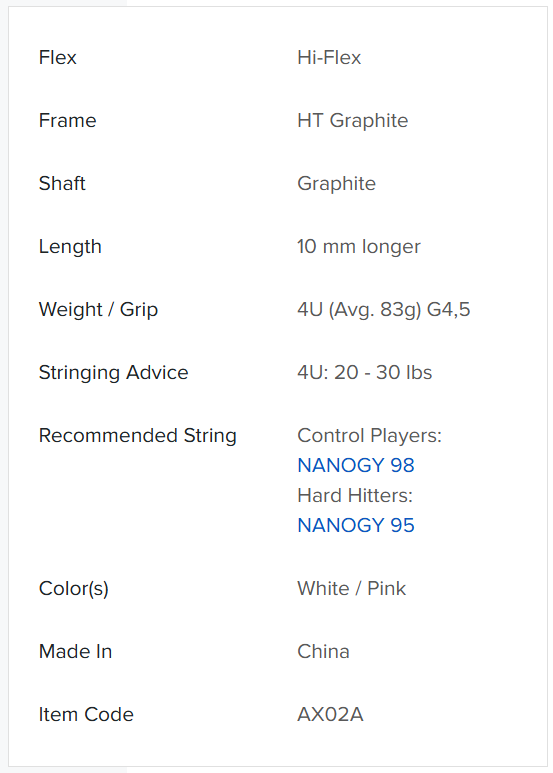Viewport: 553px width, 773px height.
Task: Click the Length label
Action: (x=70, y=246)
